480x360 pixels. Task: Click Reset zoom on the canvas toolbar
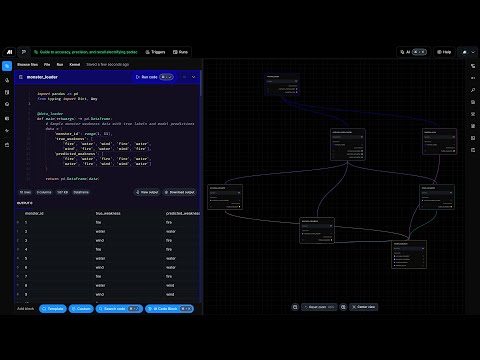pos(319,307)
